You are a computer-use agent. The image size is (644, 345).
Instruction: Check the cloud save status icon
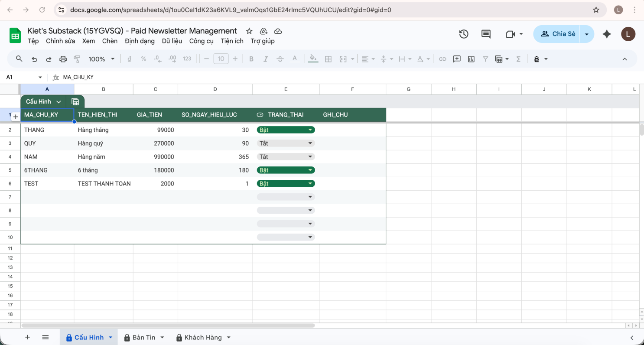tap(278, 31)
